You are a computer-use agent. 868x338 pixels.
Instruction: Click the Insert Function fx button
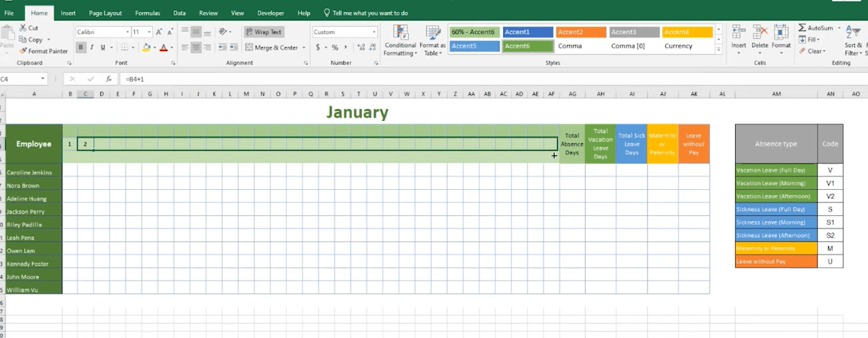pos(108,79)
